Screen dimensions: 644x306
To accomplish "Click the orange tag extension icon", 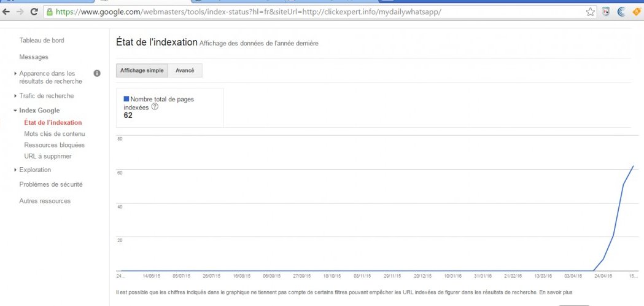I will [637, 12].
